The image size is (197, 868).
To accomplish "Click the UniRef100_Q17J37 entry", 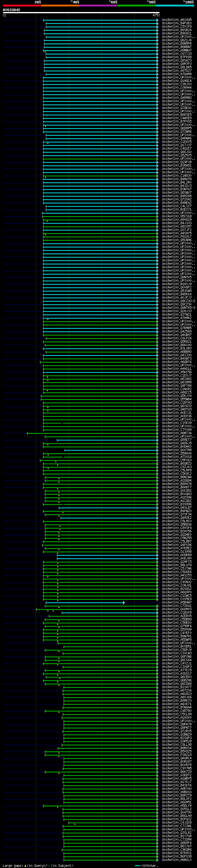I will click(177, 145).
